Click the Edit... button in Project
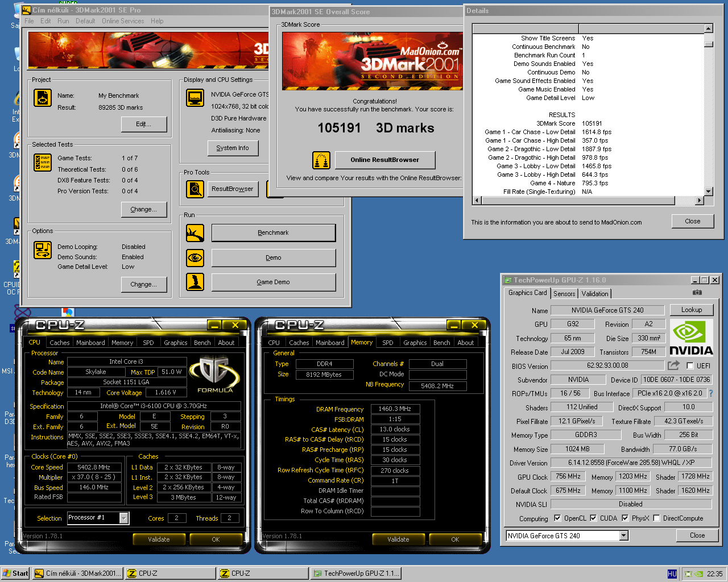This screenshot has height=582, width=728. coord(143,124)
